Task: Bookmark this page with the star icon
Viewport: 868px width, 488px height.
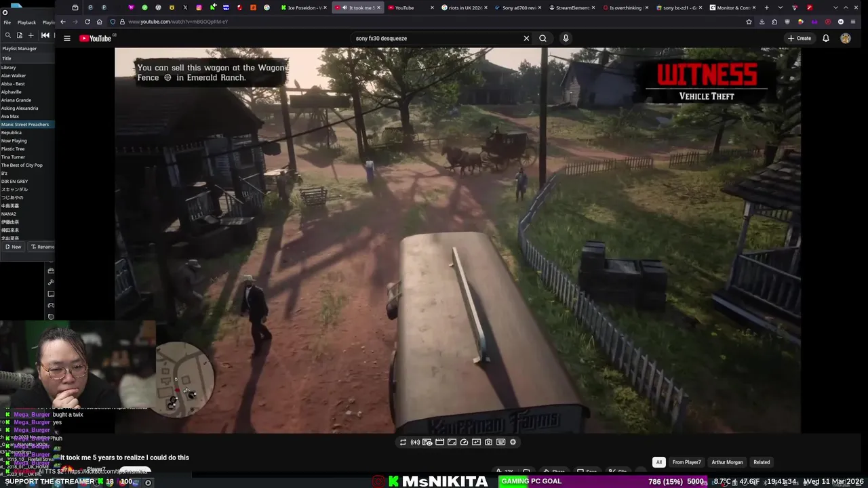Action: (x=749, y=22)
